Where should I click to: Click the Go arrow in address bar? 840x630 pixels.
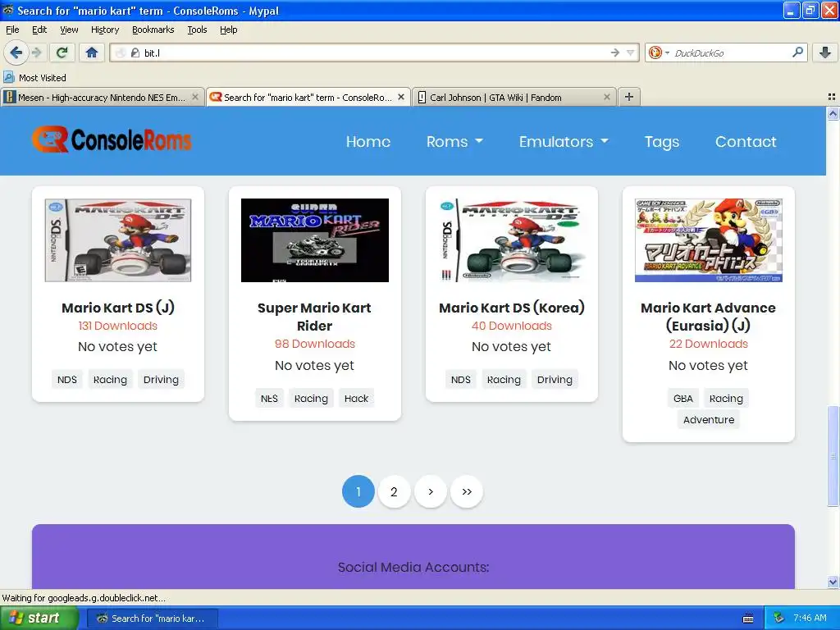pos(615,52)
